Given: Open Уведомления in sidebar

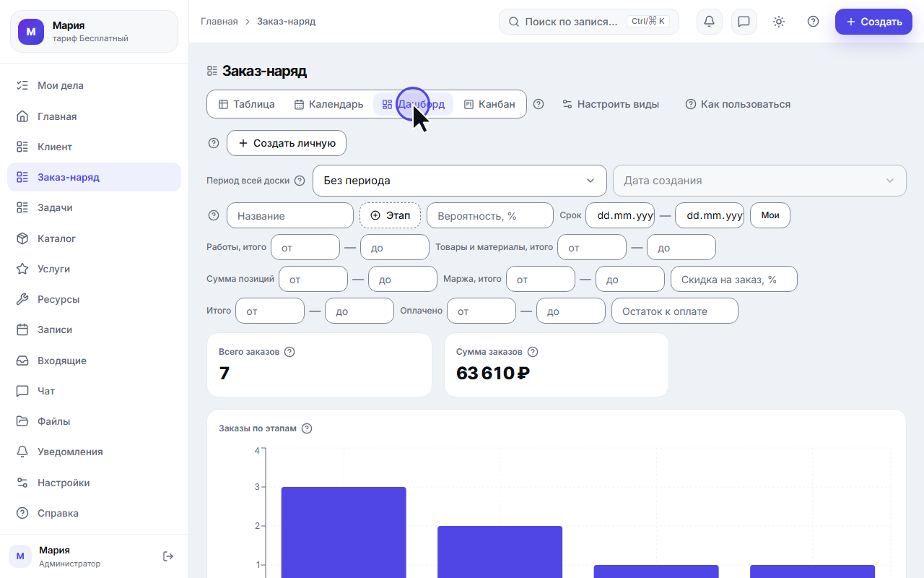Looking at the screenshot, I should click(94, 452).
